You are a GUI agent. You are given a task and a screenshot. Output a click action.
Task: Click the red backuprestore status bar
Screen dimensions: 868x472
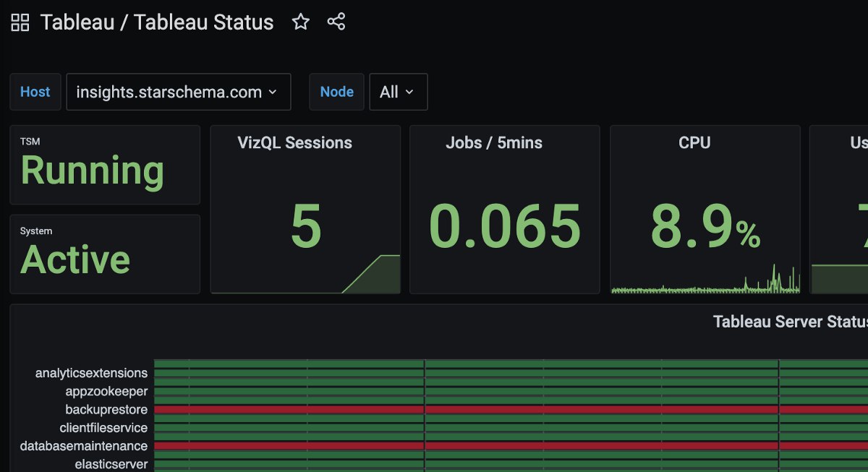click(511, 409)
